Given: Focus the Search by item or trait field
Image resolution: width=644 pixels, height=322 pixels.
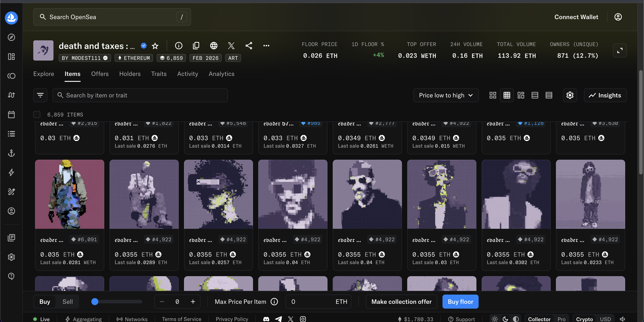Looking at the screenshot, I should coord(140,95).
